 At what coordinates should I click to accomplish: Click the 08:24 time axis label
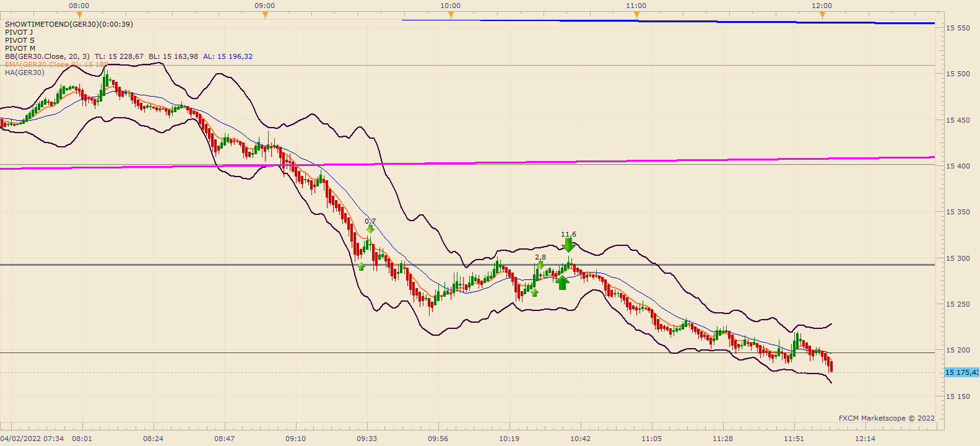click(154, 439)
